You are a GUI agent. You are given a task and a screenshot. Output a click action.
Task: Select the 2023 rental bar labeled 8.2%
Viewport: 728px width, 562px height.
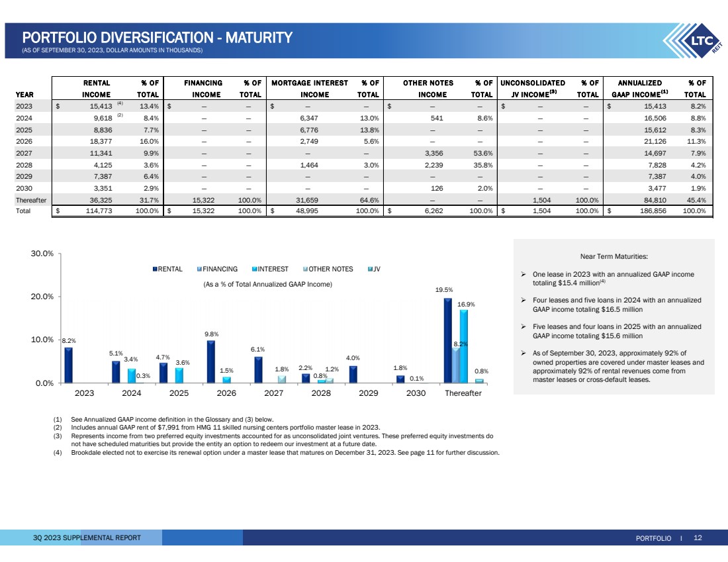tap(68, 365)
